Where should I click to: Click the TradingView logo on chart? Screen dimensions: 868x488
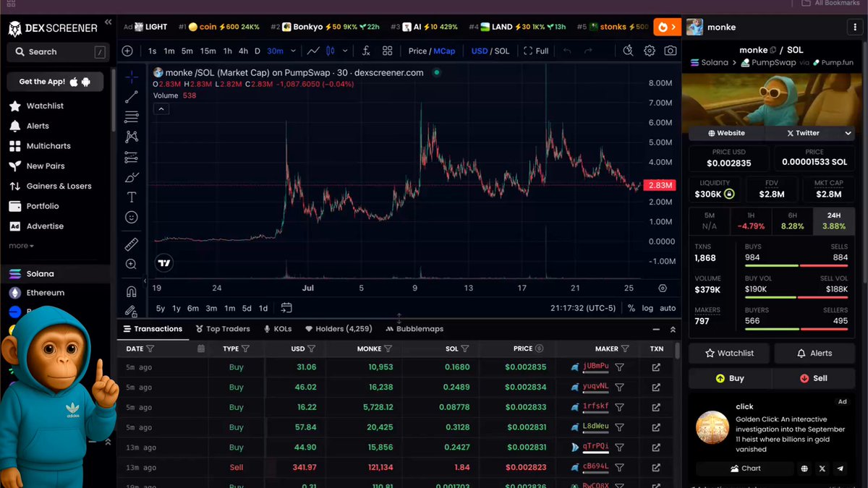pos(164,263)
